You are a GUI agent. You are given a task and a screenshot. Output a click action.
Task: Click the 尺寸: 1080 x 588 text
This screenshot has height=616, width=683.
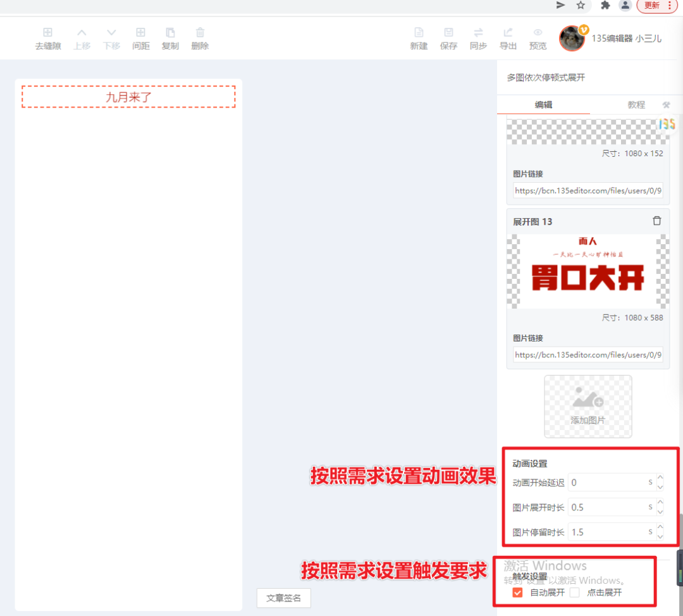tap(632, 317)
